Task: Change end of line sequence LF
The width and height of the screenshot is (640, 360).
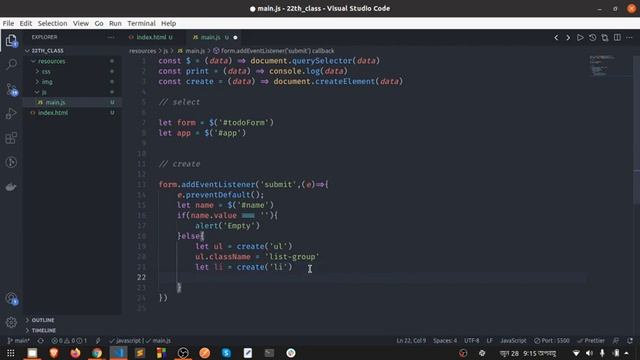Action: point(490,340)
